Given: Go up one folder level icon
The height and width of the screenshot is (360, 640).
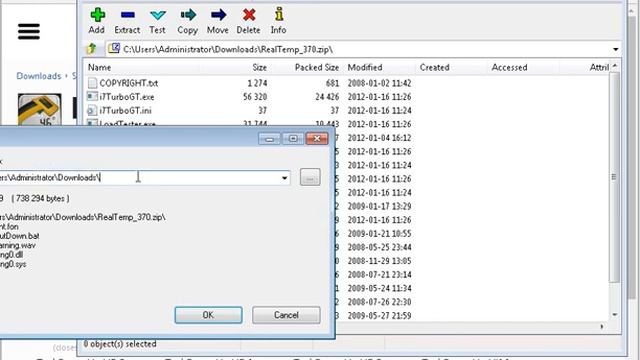Looking at the screenshot, I should pyautogui.click(x=91, y=49).
